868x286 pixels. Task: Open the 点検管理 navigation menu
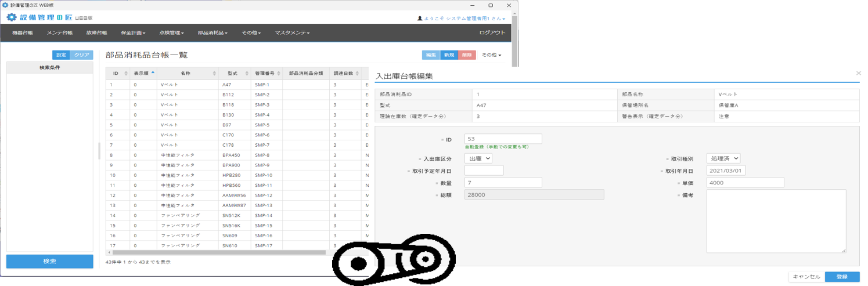tap(171, 33)
